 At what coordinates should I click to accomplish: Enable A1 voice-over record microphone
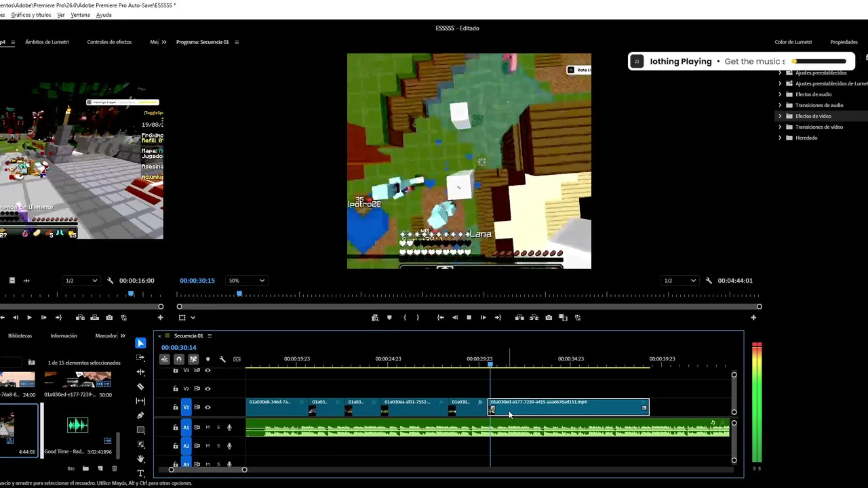[229, 427]
